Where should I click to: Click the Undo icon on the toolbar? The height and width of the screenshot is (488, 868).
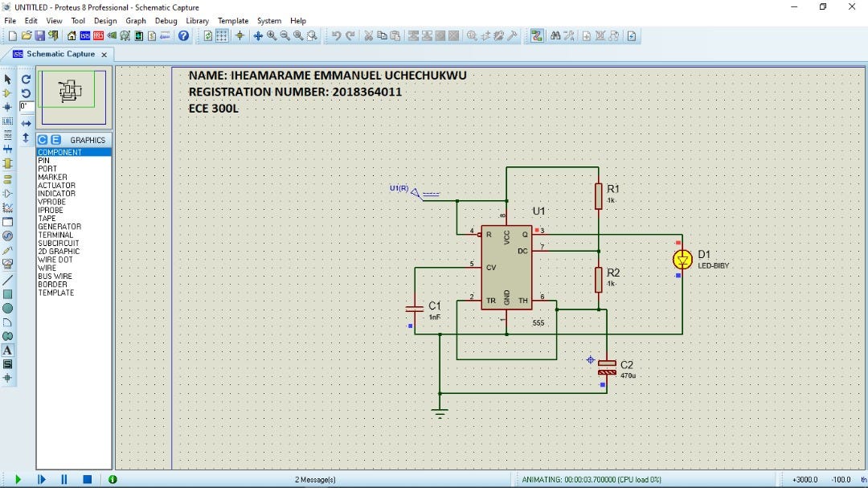[334, 35]
